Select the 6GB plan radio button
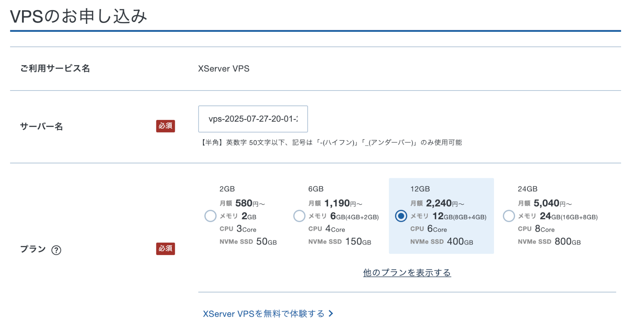 point(299,216)
